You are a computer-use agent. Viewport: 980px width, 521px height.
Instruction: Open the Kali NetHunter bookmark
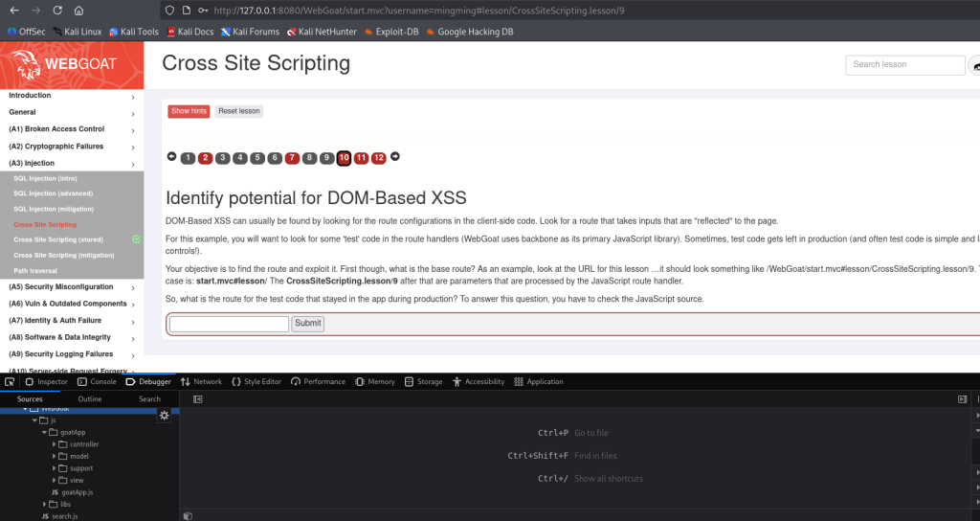click(322, 32)
